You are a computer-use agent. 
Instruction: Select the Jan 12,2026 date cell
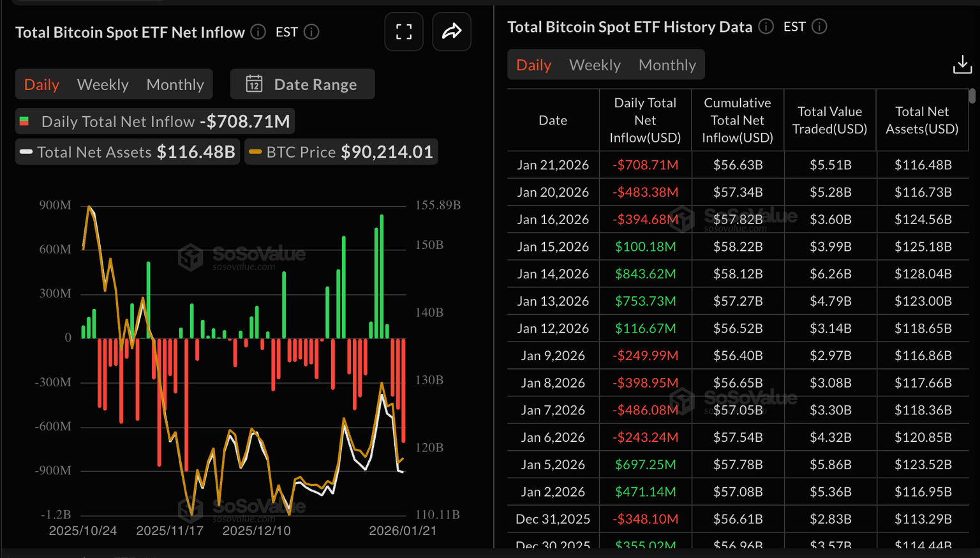(x=553, y=329)
